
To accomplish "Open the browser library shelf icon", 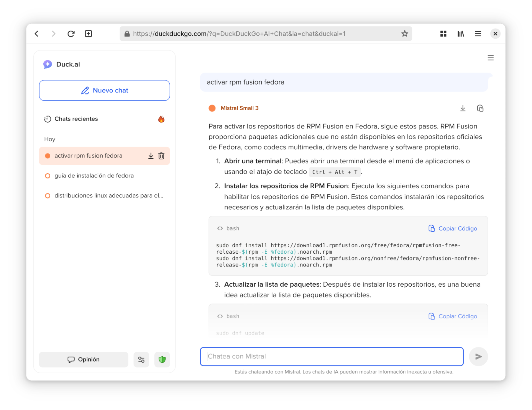I will pos(460,34).
